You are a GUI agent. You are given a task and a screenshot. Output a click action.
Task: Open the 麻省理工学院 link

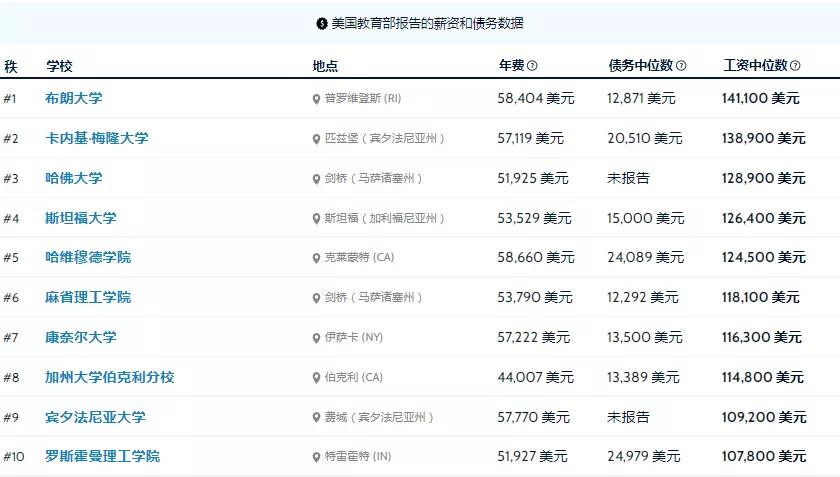coord(88,297)
